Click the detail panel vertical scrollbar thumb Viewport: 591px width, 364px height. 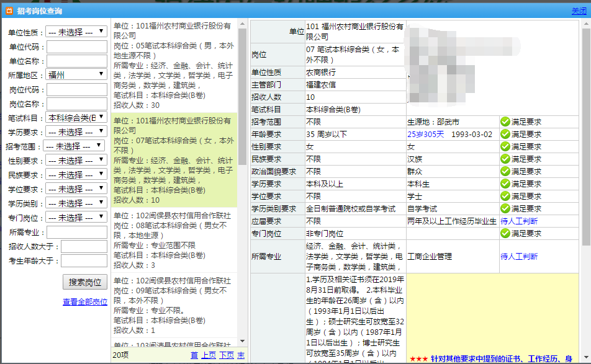pyautogui.click(x=586, y=137)
